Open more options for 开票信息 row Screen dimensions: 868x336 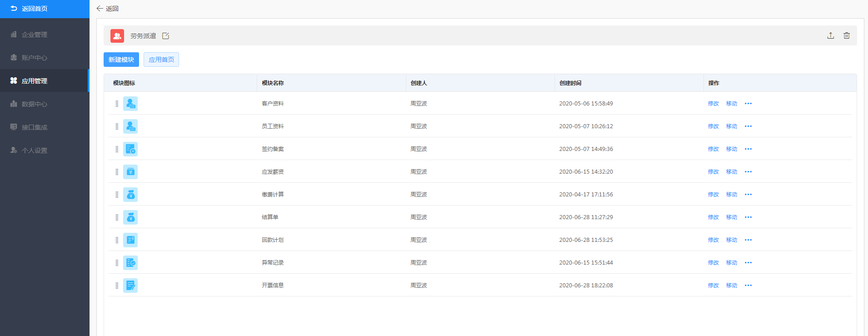click(x=748, y=286)
